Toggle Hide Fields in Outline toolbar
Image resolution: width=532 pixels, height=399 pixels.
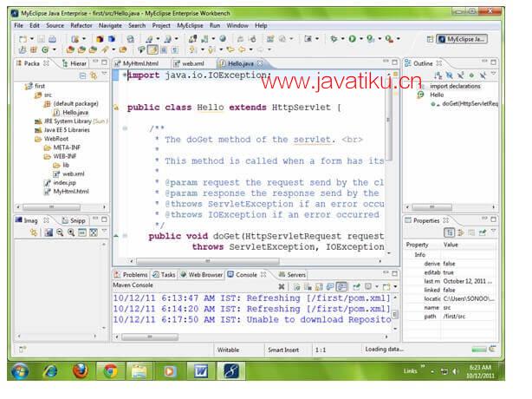point(449,75)
